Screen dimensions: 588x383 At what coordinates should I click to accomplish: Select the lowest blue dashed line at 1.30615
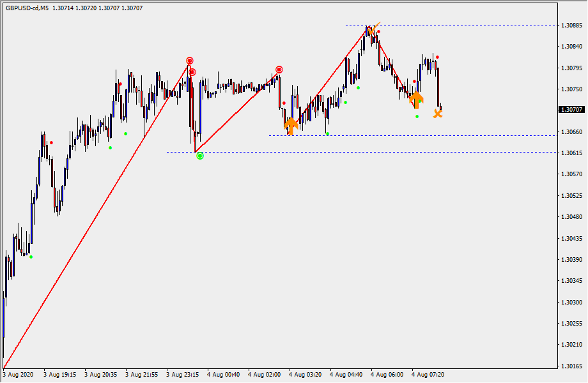pyautogui.click(x=383, y=152)
